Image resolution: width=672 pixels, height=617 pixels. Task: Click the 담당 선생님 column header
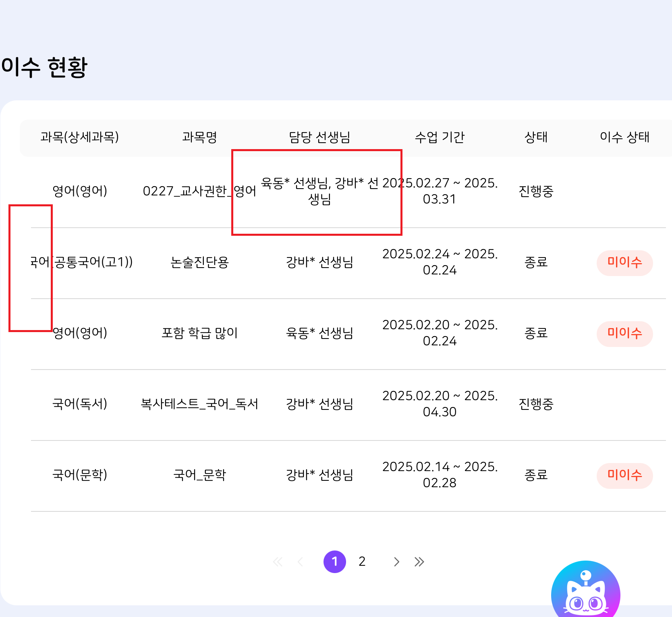[x=319, y=137]
